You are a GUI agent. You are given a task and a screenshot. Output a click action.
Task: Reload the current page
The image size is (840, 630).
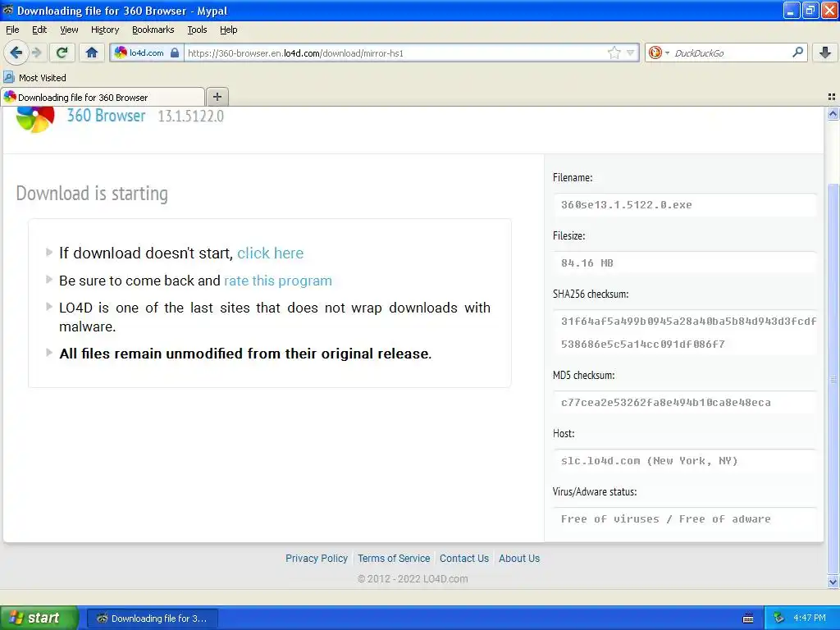[x=62, y=52]
